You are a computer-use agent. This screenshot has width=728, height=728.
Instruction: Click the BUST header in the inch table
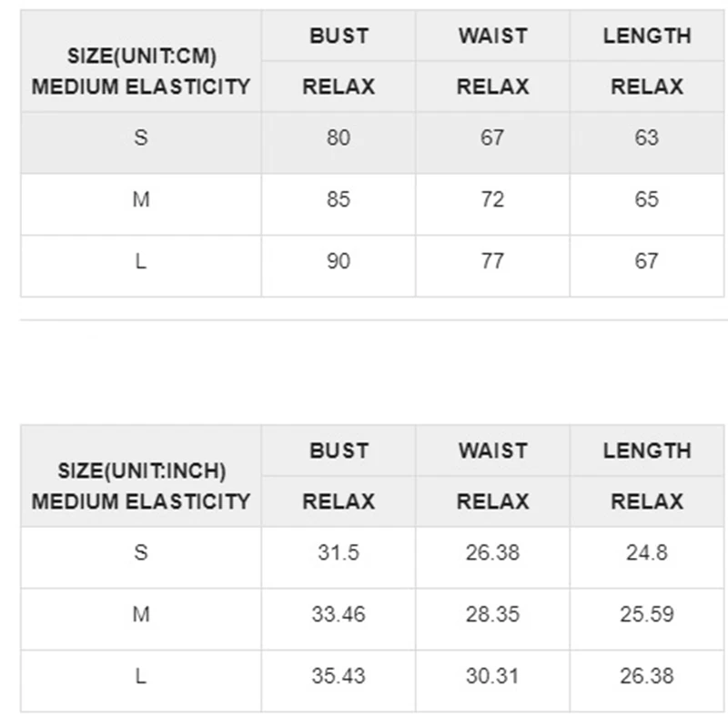pos(339,451)
